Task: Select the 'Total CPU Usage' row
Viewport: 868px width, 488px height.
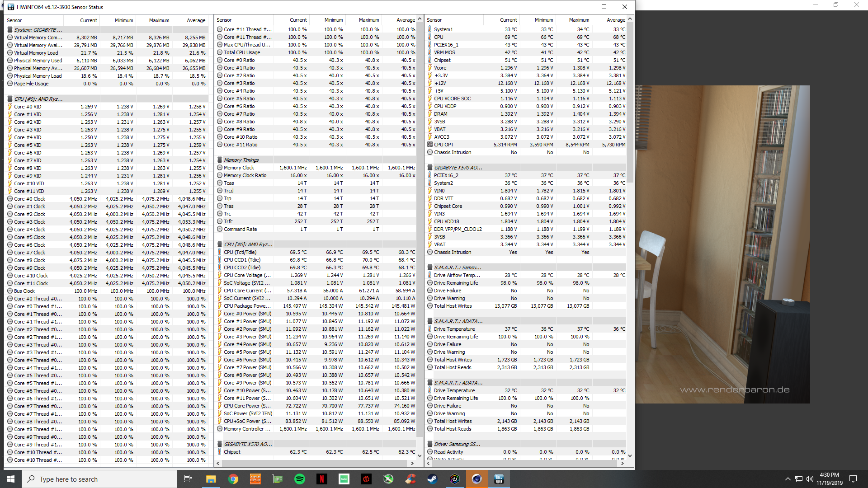Action: [x=316, y=52]
